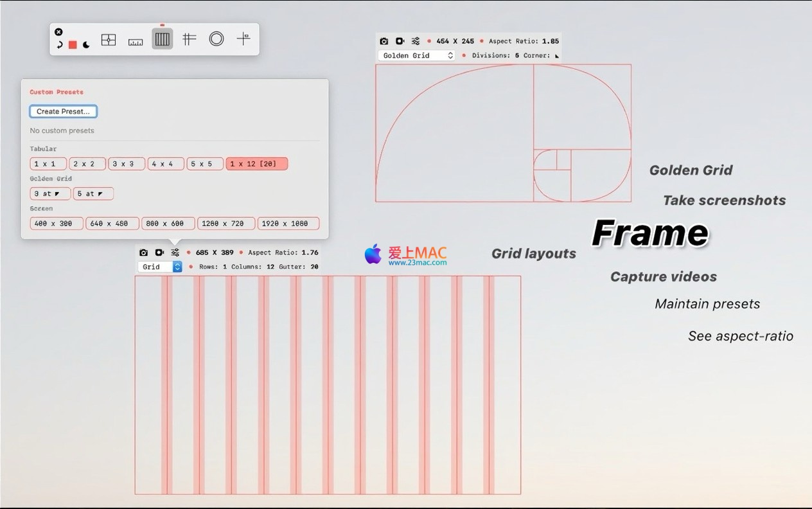
Task: Click the crosshair with measurement icon
Action: tap(243, 39)
